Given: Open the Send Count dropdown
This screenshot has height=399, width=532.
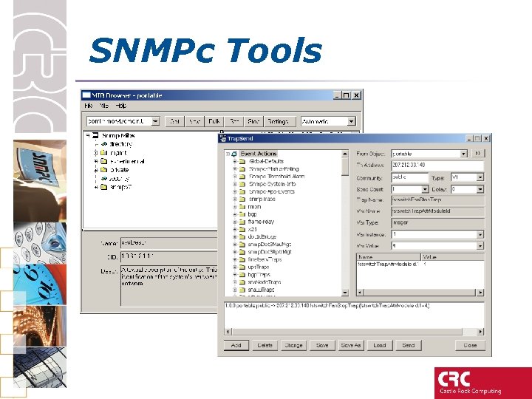Looking at the screenshot, I should click(425, 189).
